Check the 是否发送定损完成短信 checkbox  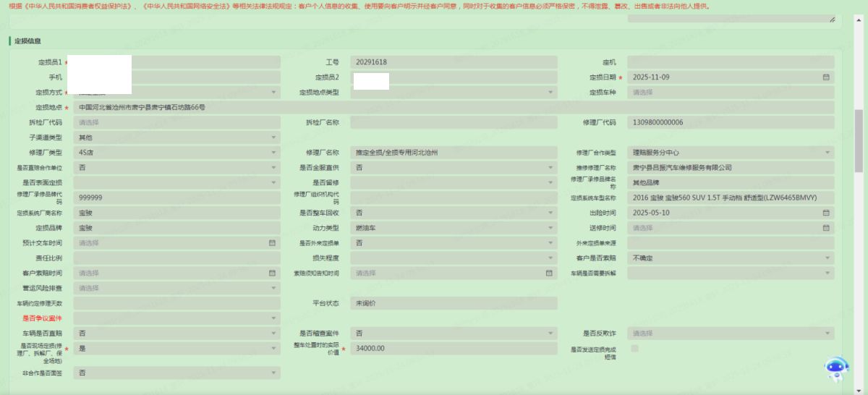(634, 349)
